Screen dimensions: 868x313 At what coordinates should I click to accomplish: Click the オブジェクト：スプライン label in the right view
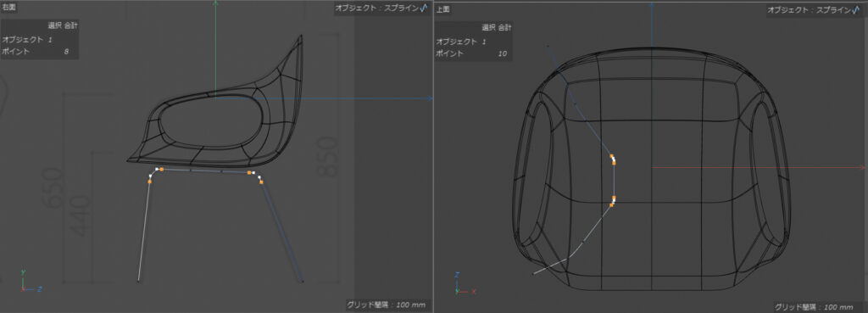pyautogui.click(x=377, y=8)
